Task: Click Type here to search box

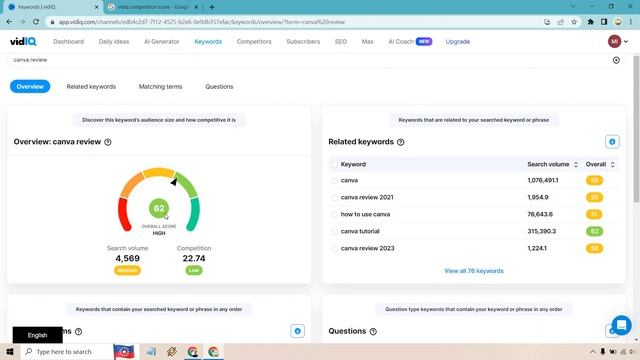Action: pos(67,351)
